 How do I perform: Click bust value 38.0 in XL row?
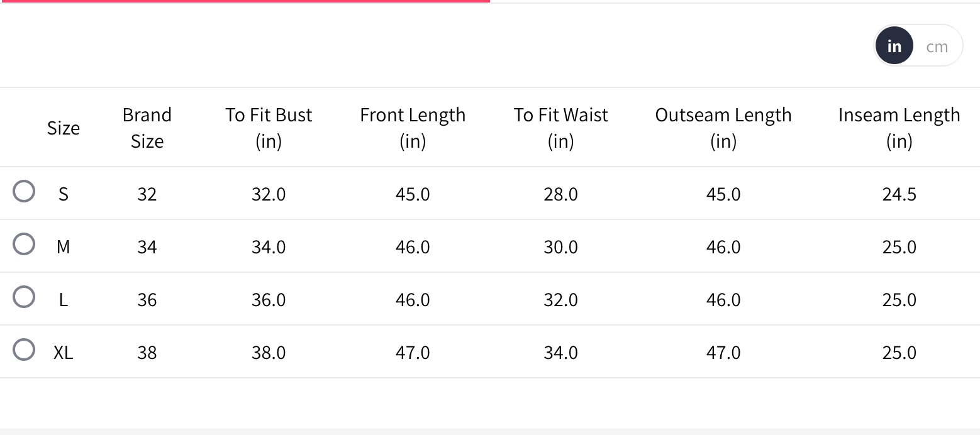(269, 353)
